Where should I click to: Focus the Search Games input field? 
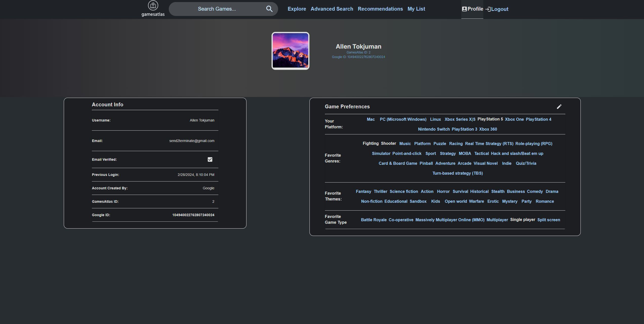[217, 9]
